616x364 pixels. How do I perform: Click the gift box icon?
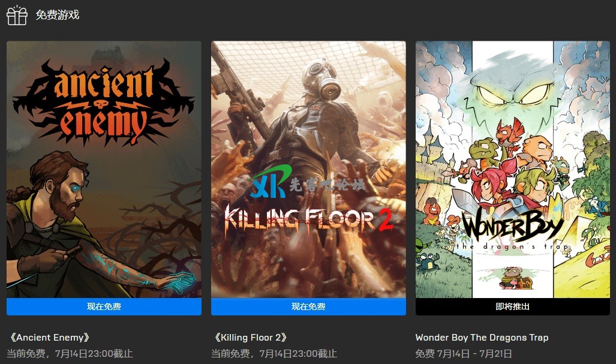pyautogui.click(x=17, y=15)
